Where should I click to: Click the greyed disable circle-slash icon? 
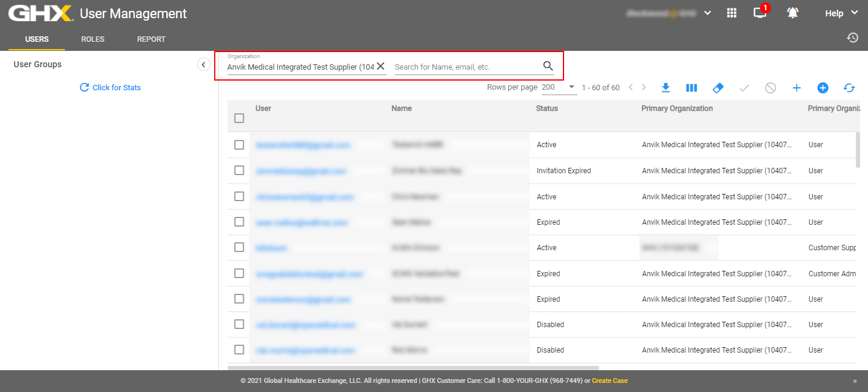[770, 88]
